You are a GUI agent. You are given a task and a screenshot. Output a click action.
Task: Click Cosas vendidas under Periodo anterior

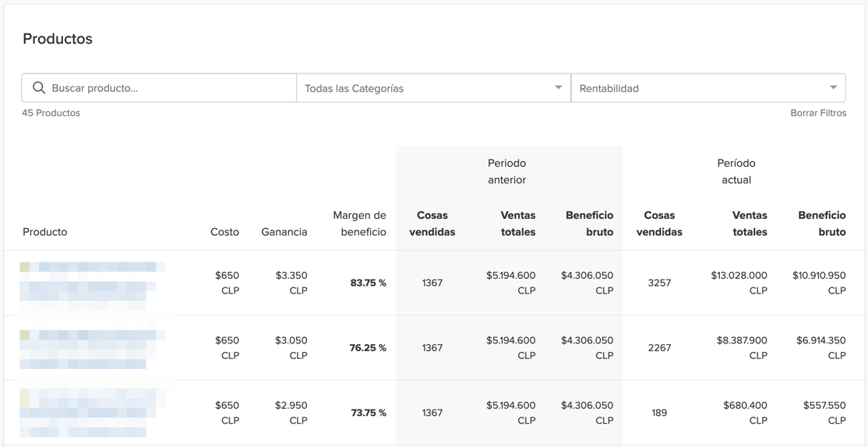click(432, 223)
